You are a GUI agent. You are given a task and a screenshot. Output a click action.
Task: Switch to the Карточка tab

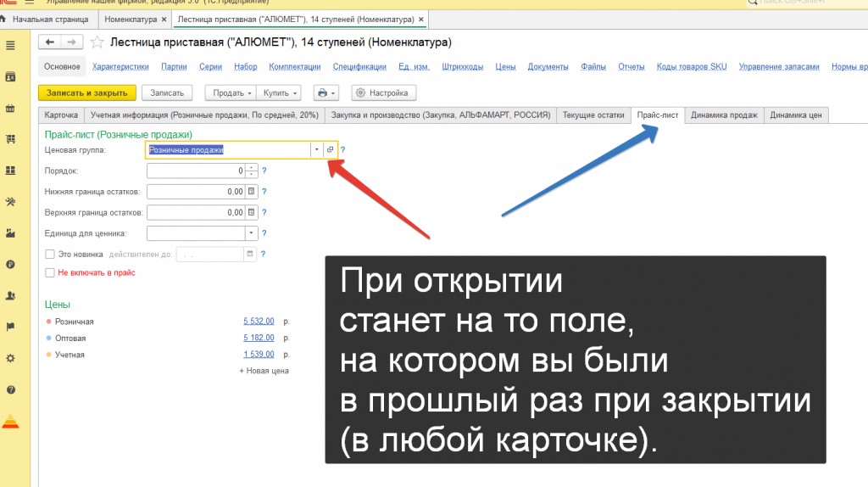pos(61,115)
